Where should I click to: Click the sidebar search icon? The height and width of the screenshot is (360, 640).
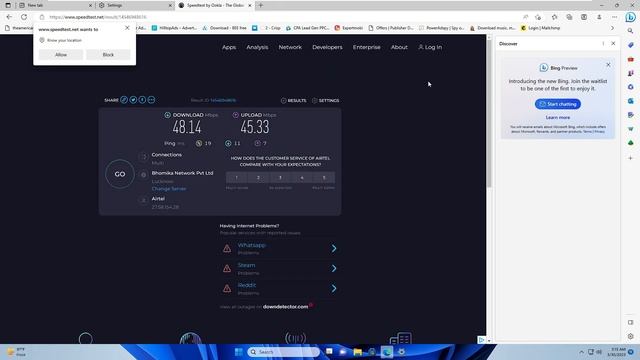630,31
